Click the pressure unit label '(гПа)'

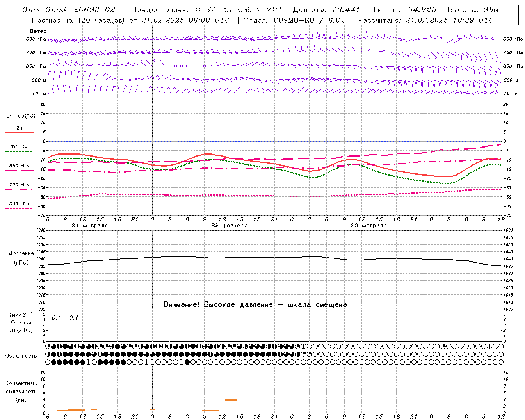pos(21,262)
